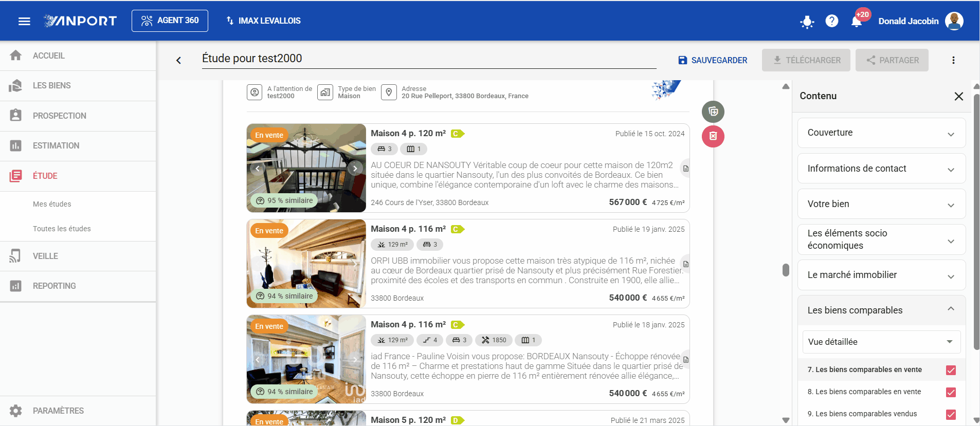Click the energy label D on Maison 5 p.
980x426 pixels.
pyautogui.click(x=457, y=420)
